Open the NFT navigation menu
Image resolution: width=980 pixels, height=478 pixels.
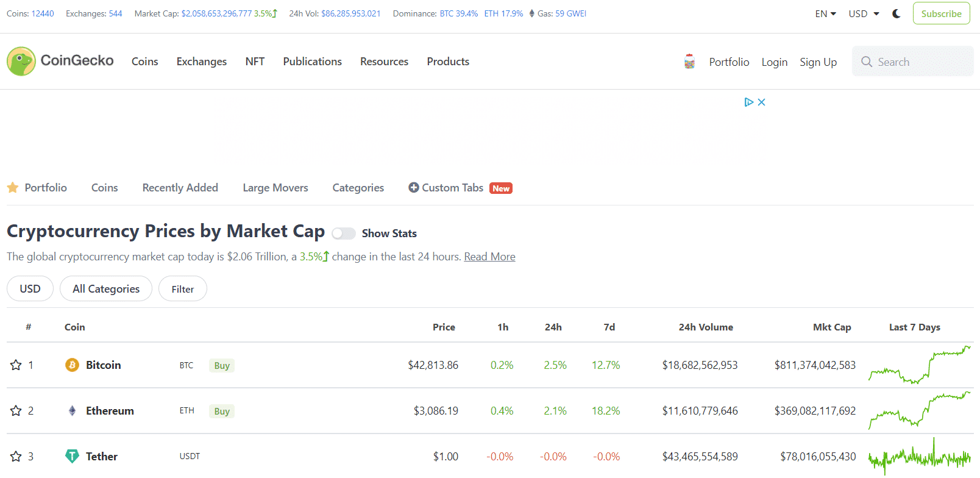pos(255,62)
